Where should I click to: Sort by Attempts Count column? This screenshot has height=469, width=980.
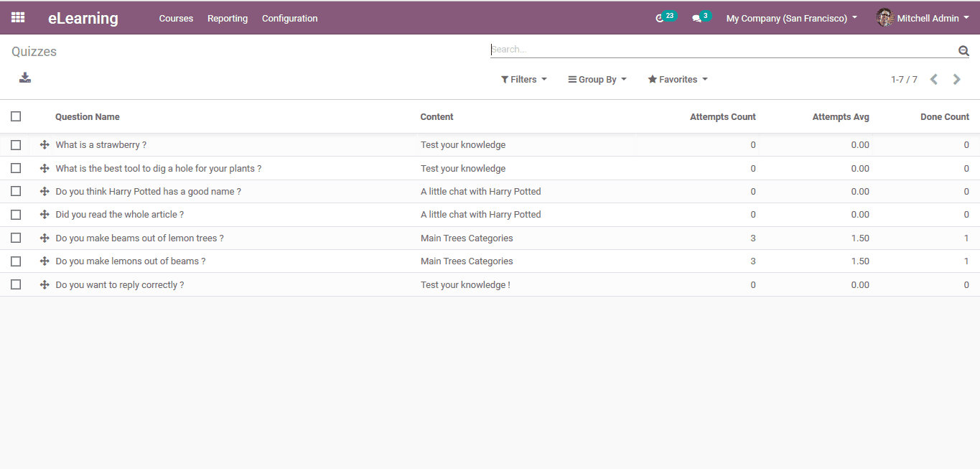click(723, 117)
